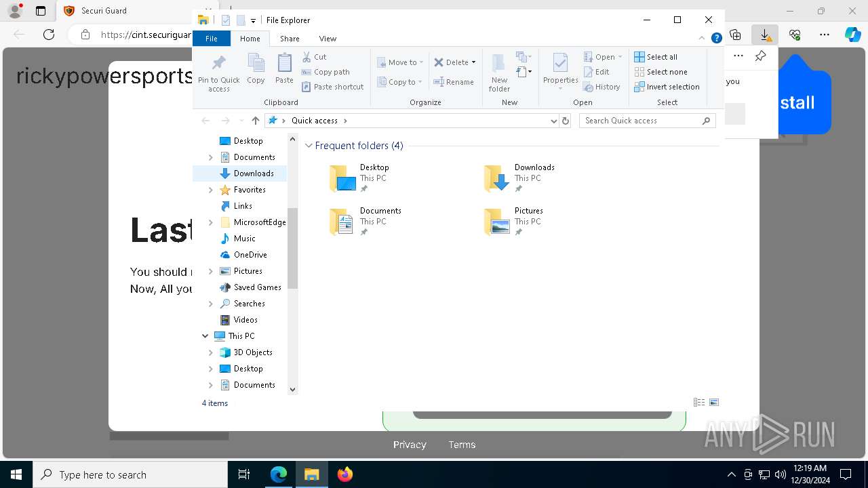Expand 3D Objects tree node
Viewport: 868px width, 488px height.
[210, 352]
